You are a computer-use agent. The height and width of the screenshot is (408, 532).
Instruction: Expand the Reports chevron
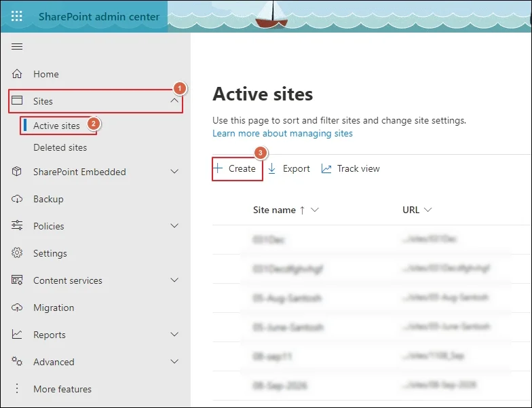[174, 334]
